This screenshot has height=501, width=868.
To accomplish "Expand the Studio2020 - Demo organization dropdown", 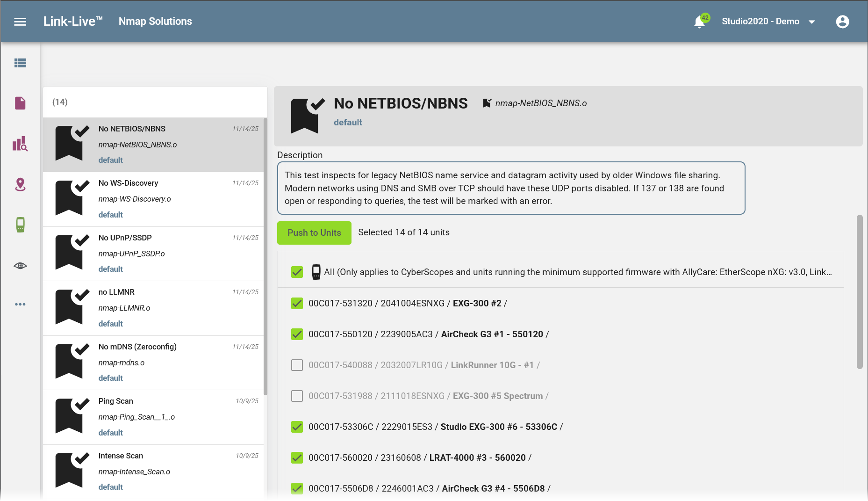I will 768,22.
